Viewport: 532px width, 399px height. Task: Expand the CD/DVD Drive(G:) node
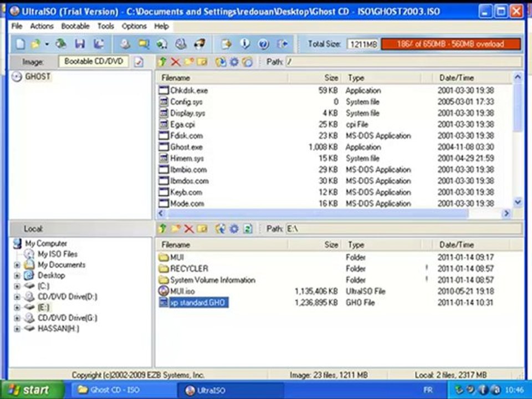17,318
